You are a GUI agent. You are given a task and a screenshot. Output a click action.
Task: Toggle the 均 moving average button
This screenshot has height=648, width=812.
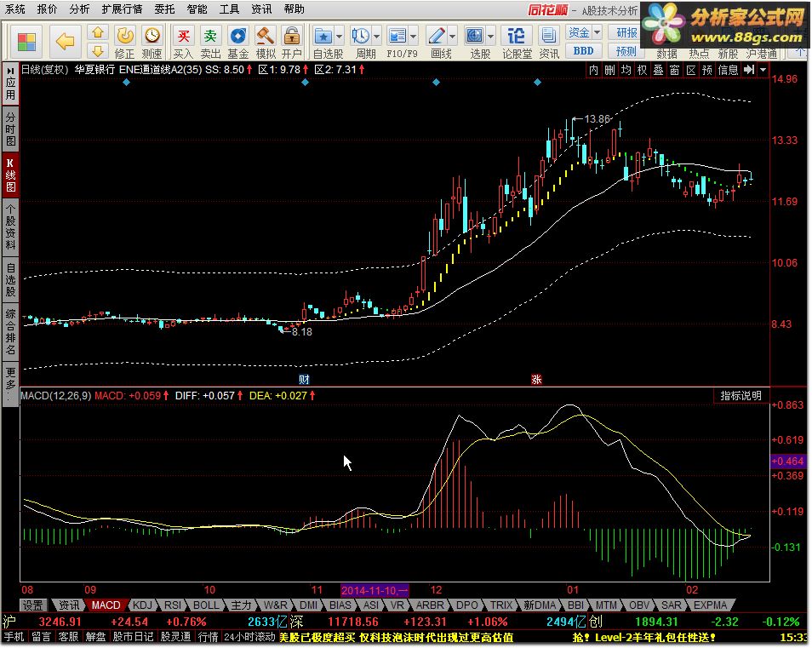(626, 70)
